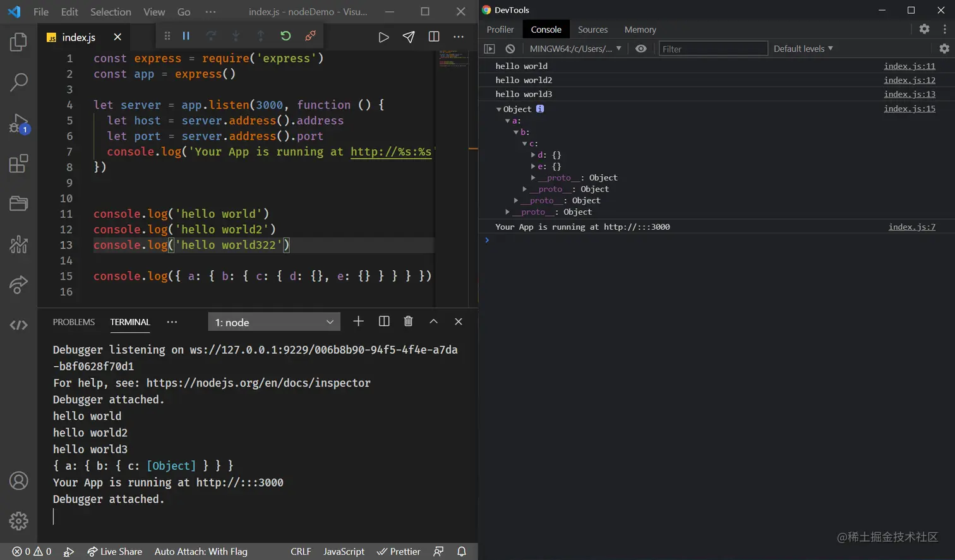Screen dimensions: 955x560
Task: Open the Manage gear in VS Code
Action: coord(19,521)
